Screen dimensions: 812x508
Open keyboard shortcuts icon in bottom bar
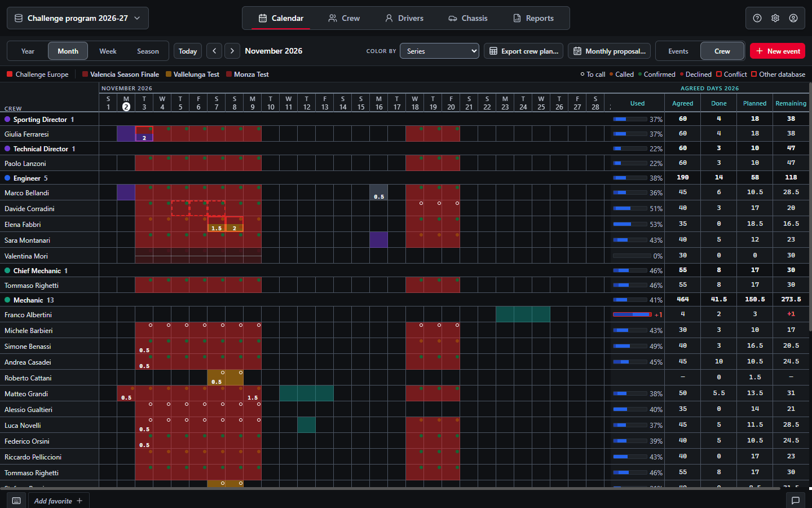coord(16,501)
